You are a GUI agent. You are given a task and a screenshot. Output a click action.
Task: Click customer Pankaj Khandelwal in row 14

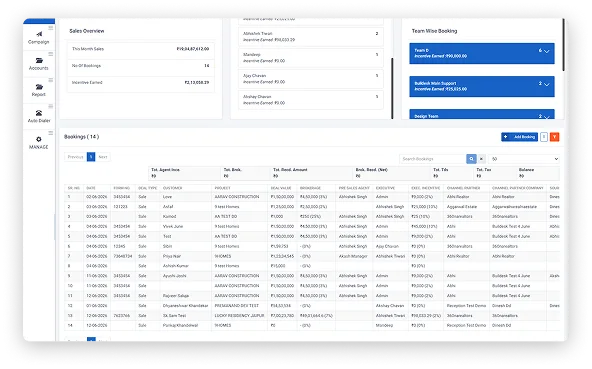pos(180,326)
